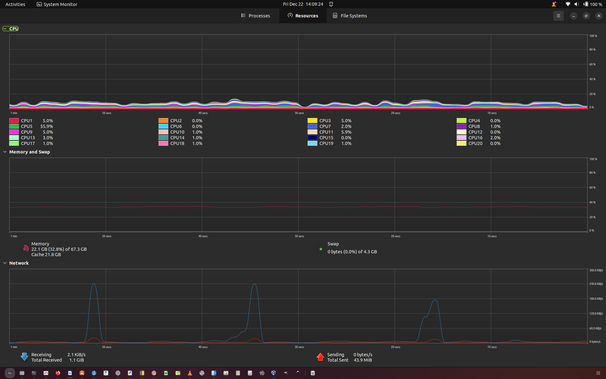Open VLC from the bottom dock

(189, 373)
